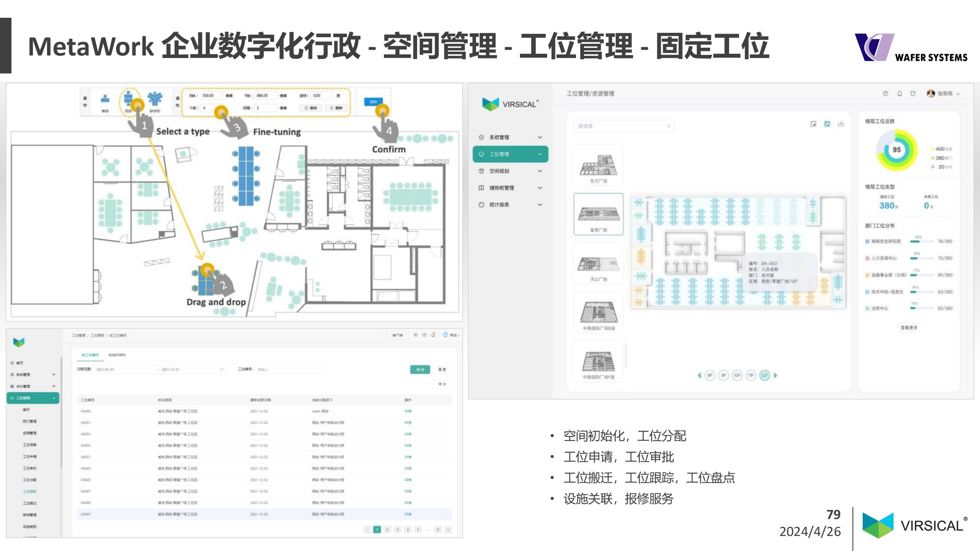Click the next-page arrow in the pagination
The image size is (980, 551).
click(x=448, y=530)
